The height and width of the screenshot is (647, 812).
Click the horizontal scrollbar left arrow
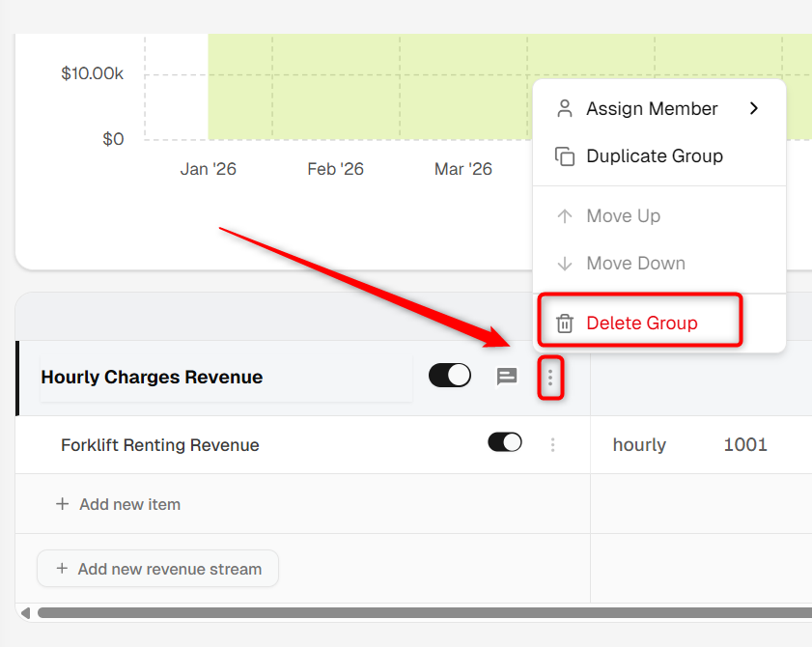click(25, 613)
